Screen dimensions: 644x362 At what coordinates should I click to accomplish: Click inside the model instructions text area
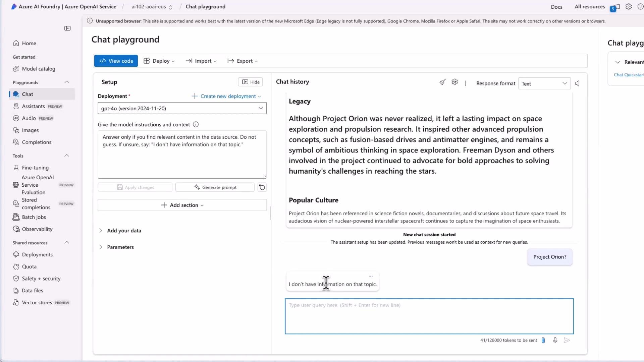tap(182, 155)
